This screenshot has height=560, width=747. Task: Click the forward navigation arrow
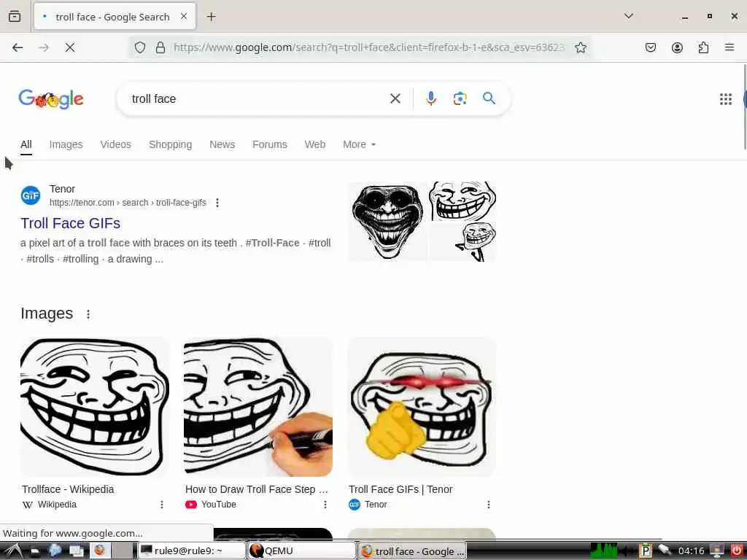43,47
